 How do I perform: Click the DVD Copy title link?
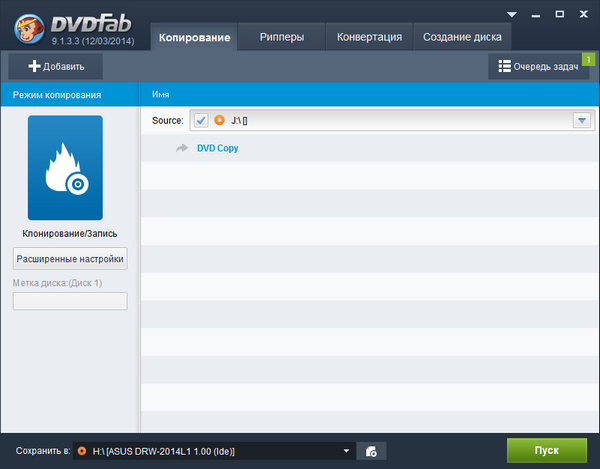click(x=217, y=148)
